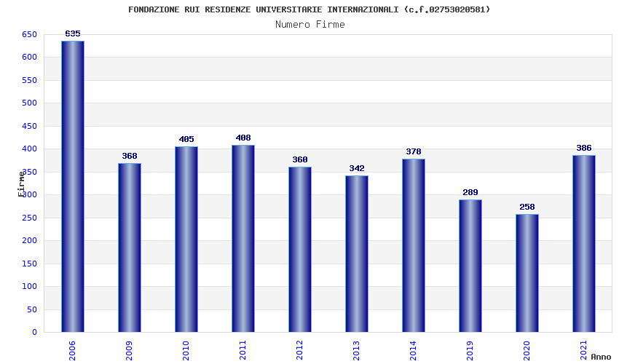This screenshot has width=619, height=364.
Task: Click the x-axis year label 2014
Action: tap(414, 351)
